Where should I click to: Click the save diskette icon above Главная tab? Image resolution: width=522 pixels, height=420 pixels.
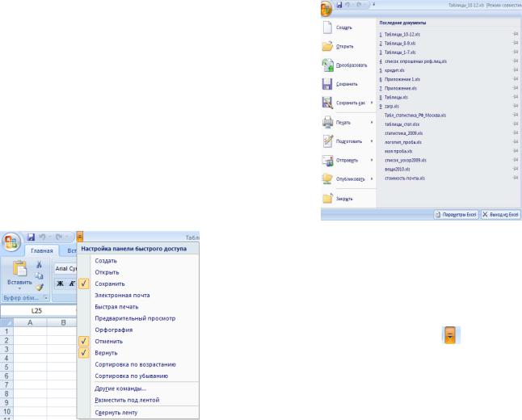(x=31, y=237)
